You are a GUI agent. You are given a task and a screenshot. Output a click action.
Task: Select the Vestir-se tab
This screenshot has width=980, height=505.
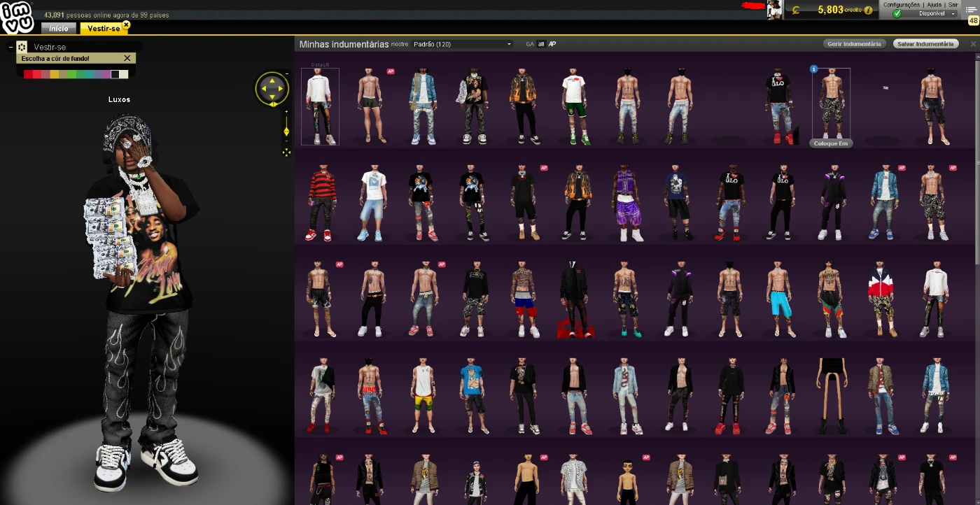pos(101,29)
